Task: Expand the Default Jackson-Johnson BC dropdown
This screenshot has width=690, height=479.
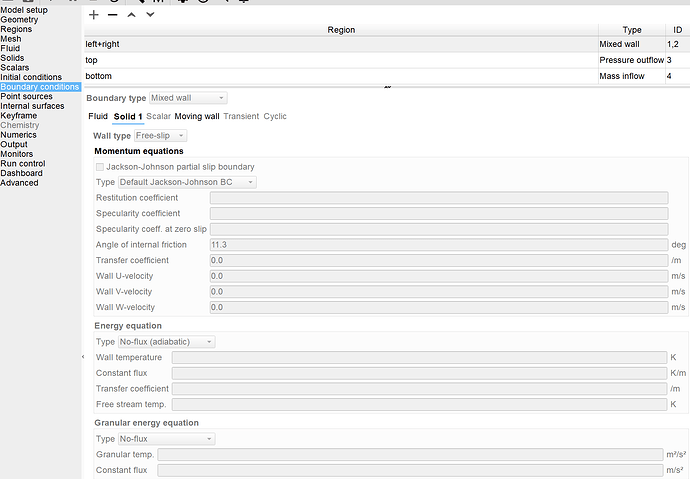Action: click(x=187, y=182)
